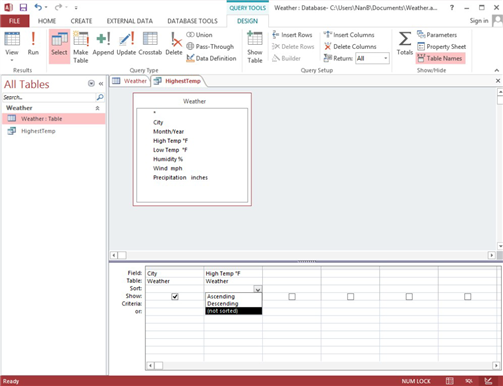Collapse the navigation pane with shutter chevrons
503x386 pixels.
(x=101, y=84)
